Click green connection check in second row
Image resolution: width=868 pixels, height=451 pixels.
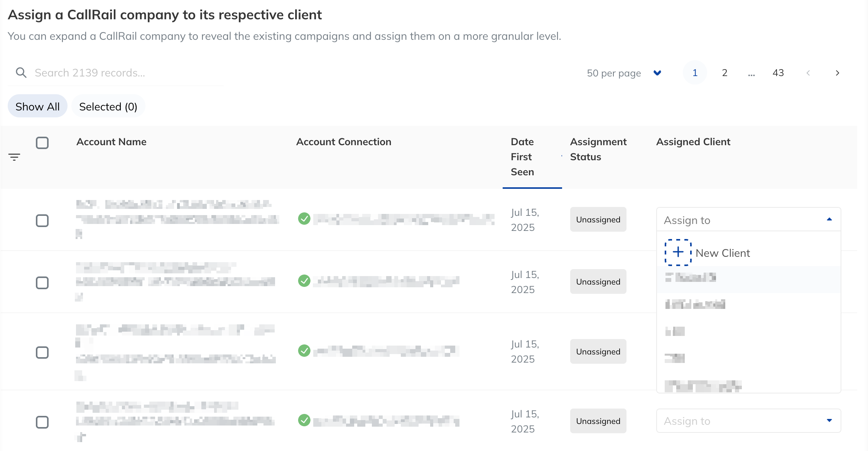coord(304,281)
